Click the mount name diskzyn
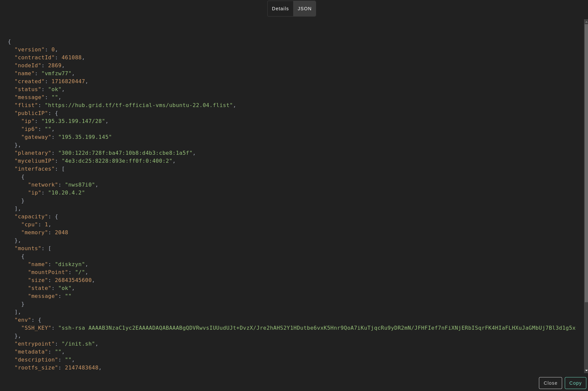The image size is (588, 391). (70, 264)
